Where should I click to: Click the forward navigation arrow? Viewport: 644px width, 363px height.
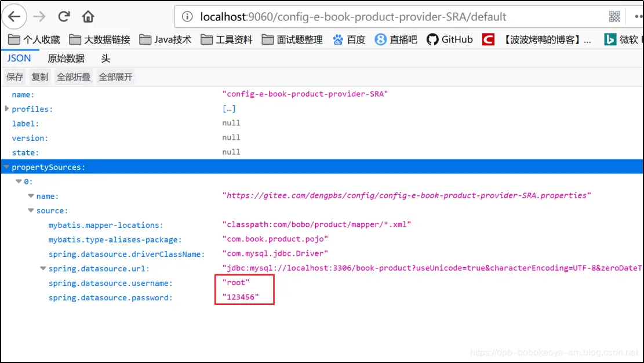[x=39, y=16]
